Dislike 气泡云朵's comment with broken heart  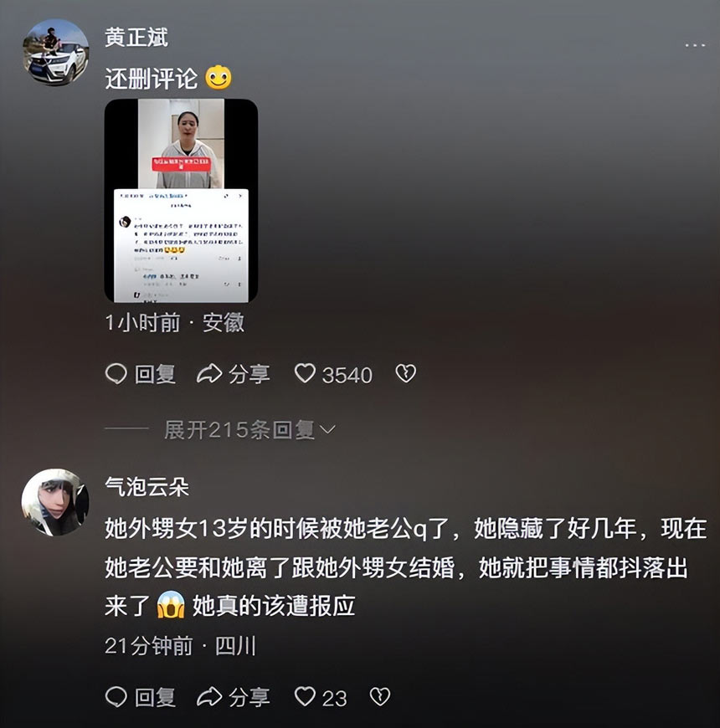tap(380, 696)
